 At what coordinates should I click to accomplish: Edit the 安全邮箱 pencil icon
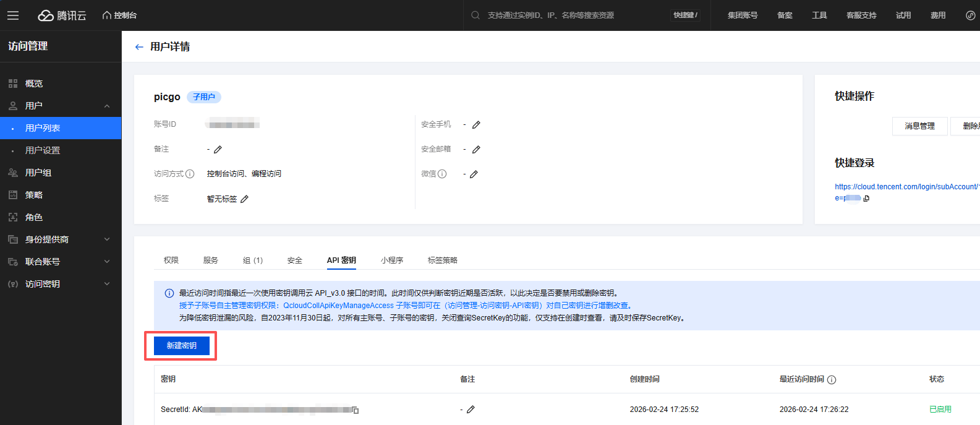(x=476, y=150)
